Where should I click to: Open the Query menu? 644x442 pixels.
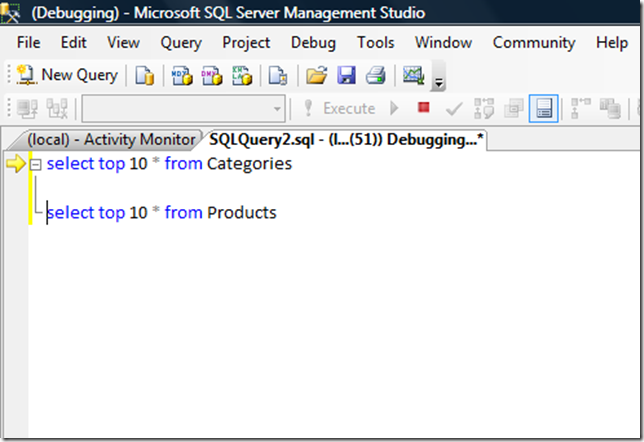click(x=181, y=43)
